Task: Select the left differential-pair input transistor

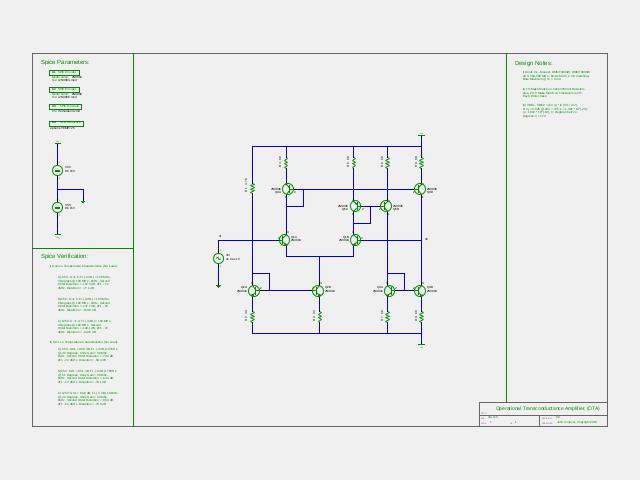Action: (x=284, y=240)
